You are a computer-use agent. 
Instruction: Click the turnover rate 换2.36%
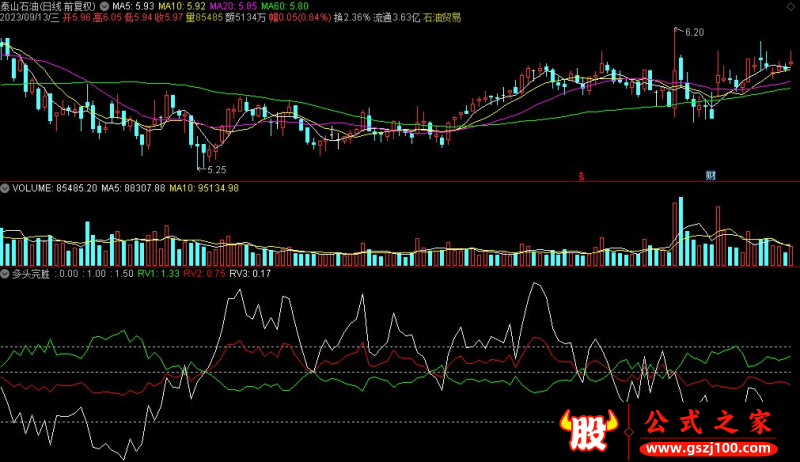tap(352, 18)
